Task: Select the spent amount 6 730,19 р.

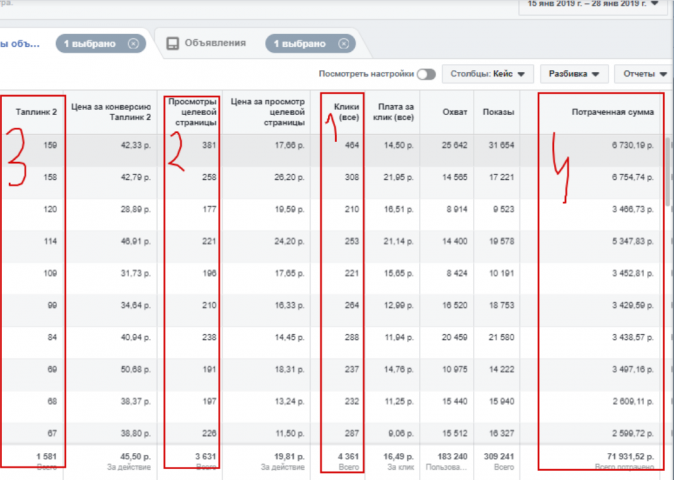Action: coord(632,146)
